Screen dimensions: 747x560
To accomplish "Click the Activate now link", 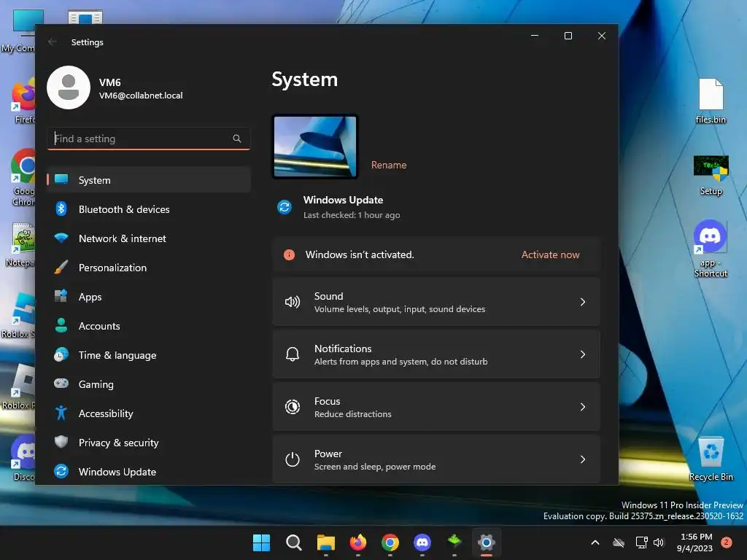I will [x=550, y=254].
